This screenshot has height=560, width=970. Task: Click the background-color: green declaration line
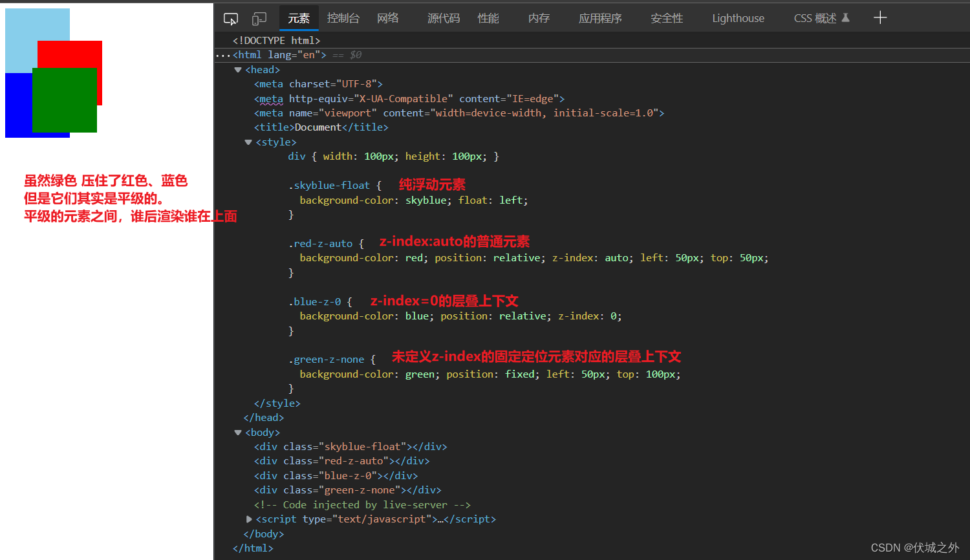pyautogui.click(x=490, y=374)
